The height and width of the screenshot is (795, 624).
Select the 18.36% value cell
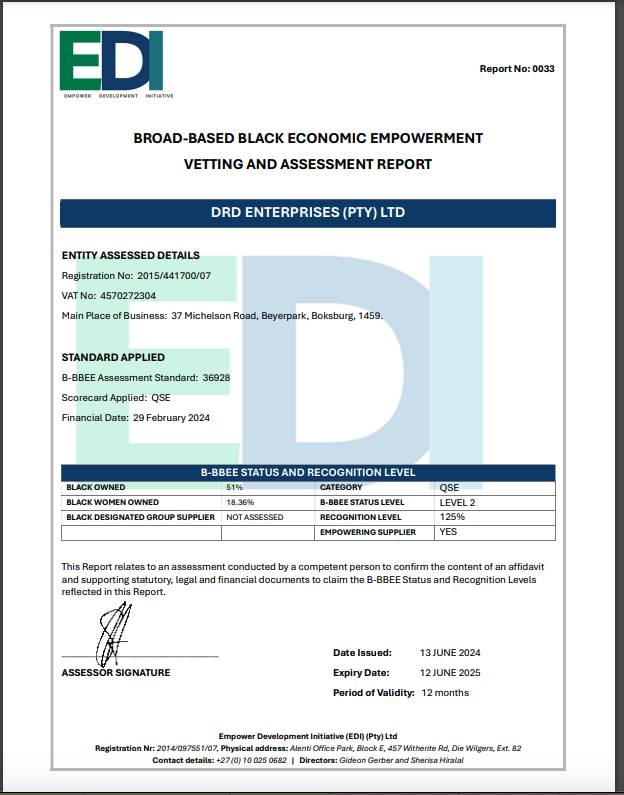(268, 502)
